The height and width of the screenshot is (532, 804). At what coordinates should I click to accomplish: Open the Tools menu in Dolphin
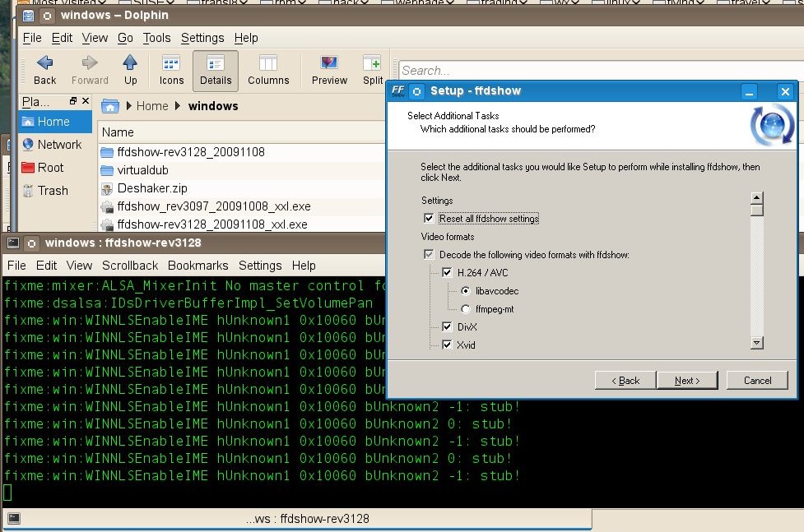156,38
